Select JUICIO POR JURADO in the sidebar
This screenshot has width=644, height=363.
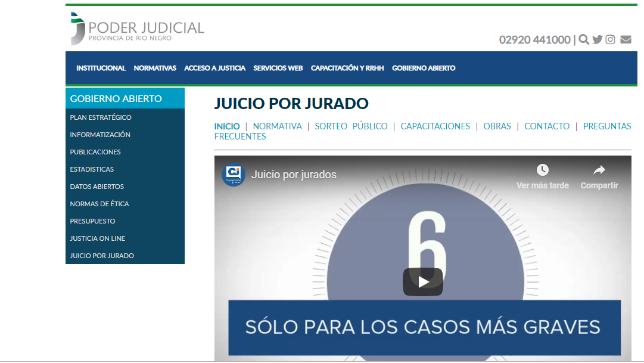click(101, 255)
